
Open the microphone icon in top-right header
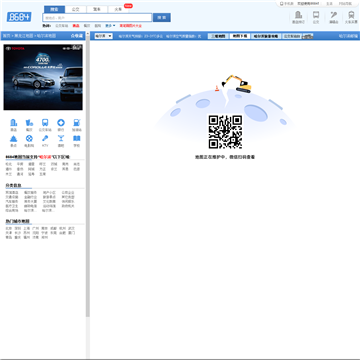pyautogui.click(x=333, y=15)
